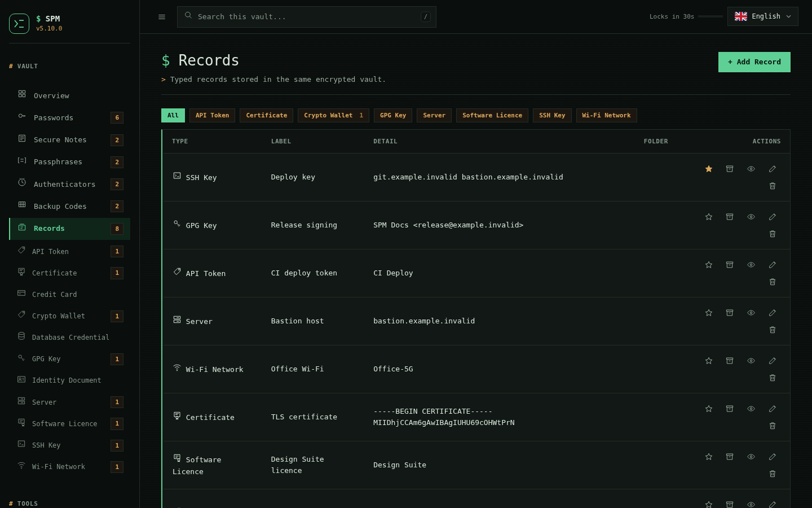Open the English language dropdown

[762, 16]
